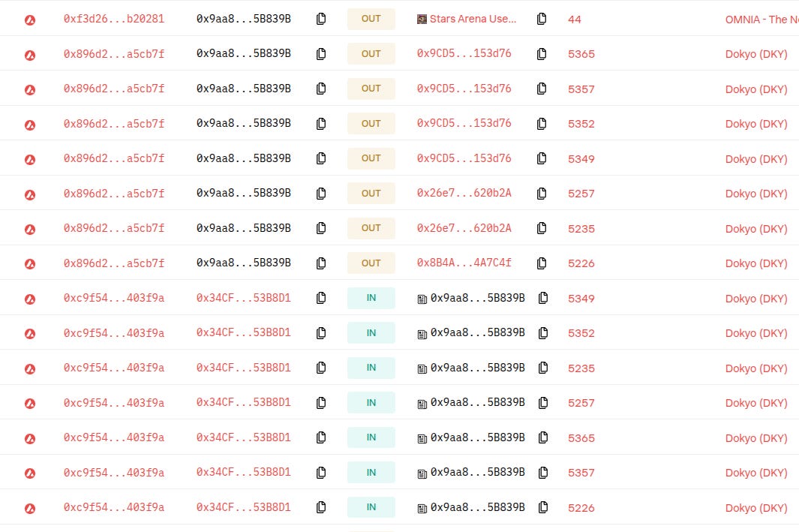This screenshot has height=532, width=799.
Task: Open transaction hash 0xf3d26...b20281
Action: (114, 19)
